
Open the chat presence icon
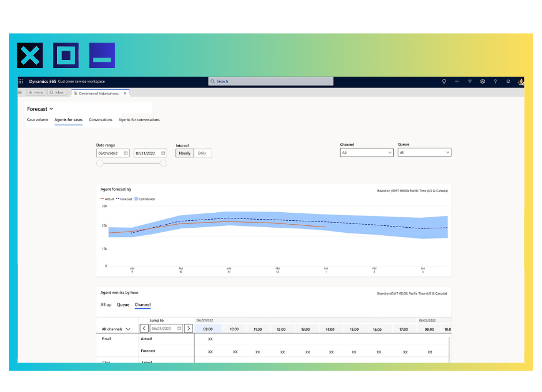click(x=508, y=81)
